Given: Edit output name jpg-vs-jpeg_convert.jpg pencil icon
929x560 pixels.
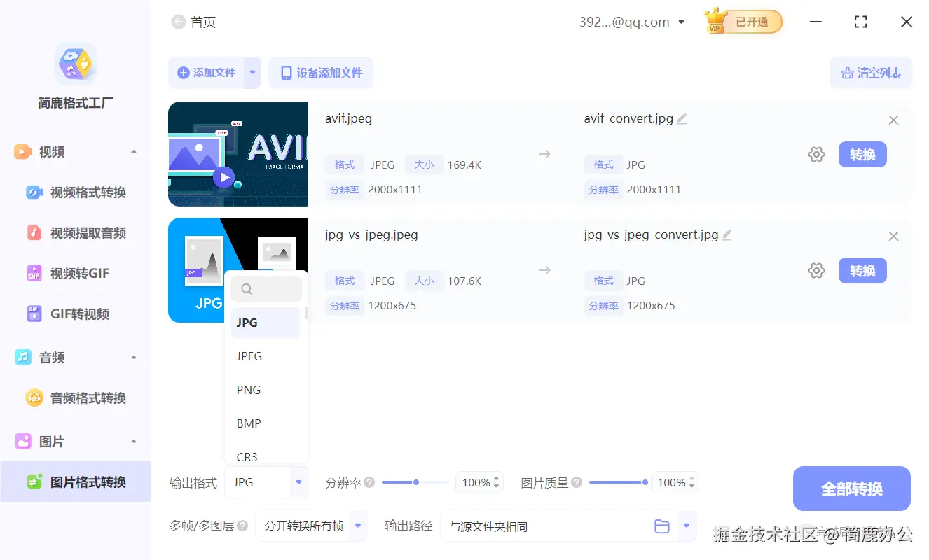Looking at the screenshot, I should coord(727,235).
